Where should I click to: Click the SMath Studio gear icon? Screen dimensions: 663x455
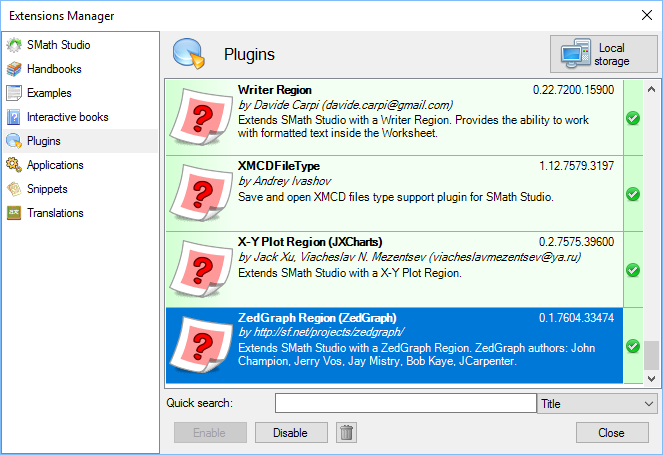point(14,45)
